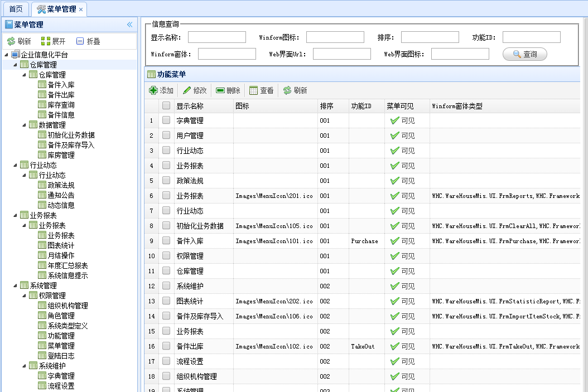Click the icon beside 图表统计 tree node
This screenshot has width=588, height=392.
coord(42,245)
